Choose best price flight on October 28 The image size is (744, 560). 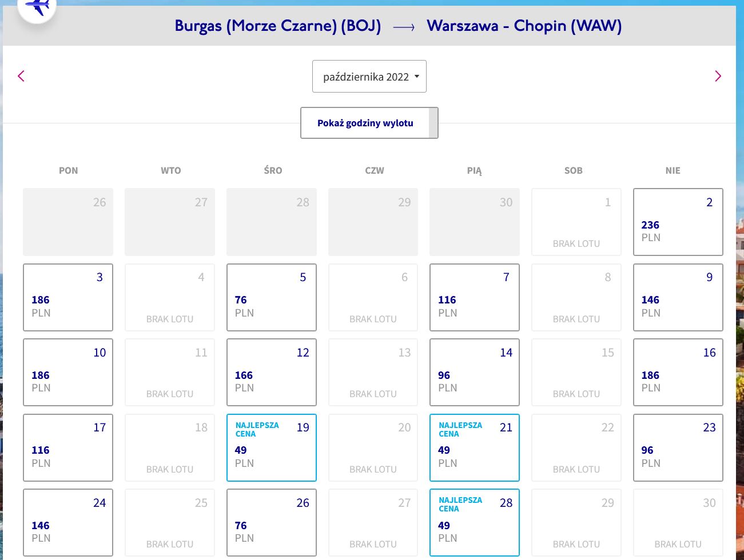tap(475, 522)
